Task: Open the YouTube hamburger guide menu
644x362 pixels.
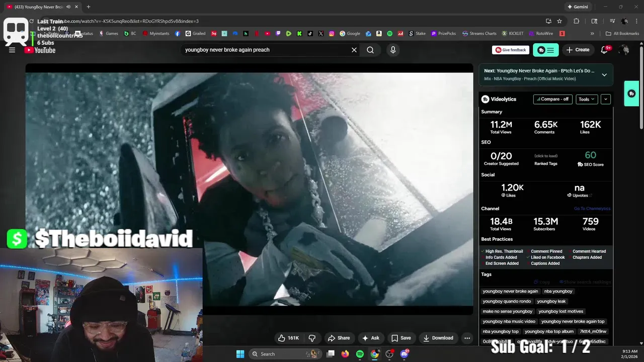Action: click(12, 50)
